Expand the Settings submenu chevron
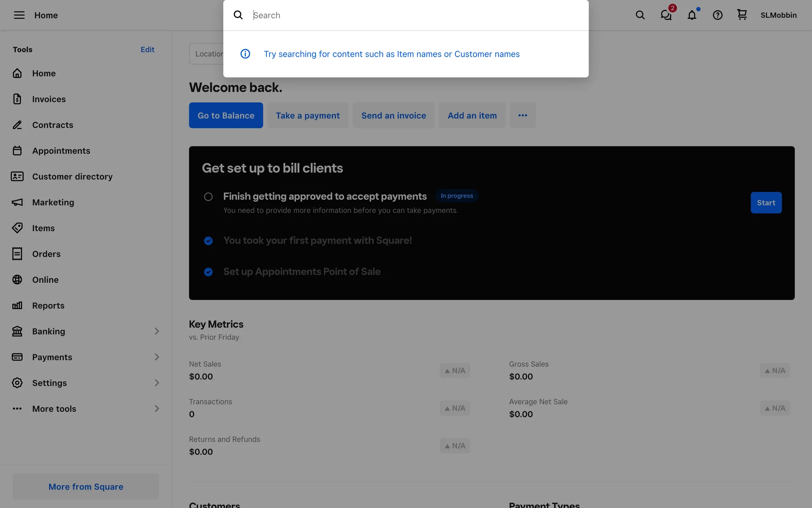 156,383
